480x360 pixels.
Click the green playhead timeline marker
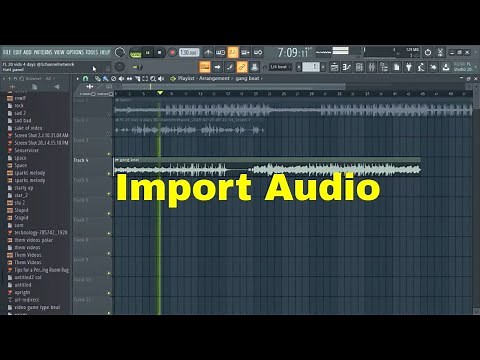pyautogui.click(x=160, y=93)
